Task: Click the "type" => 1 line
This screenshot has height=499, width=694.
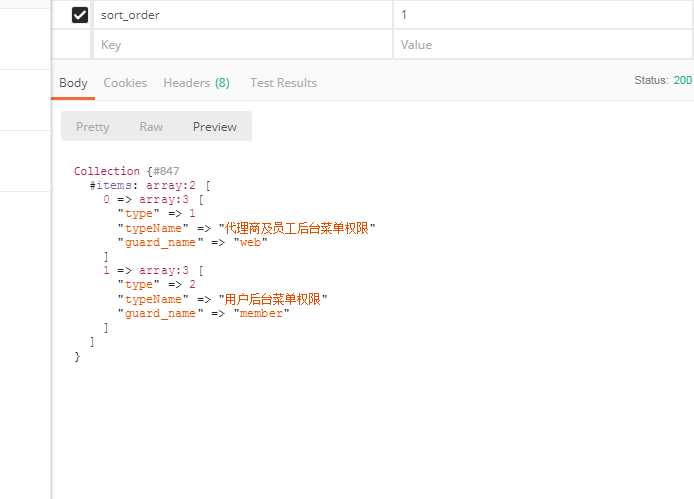Action: (156, 213)
